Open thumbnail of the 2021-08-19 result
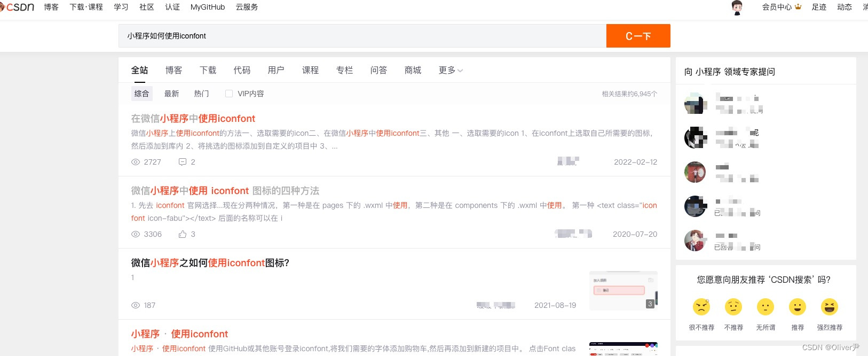Viewport: 868px width, 356px height. 624,291
